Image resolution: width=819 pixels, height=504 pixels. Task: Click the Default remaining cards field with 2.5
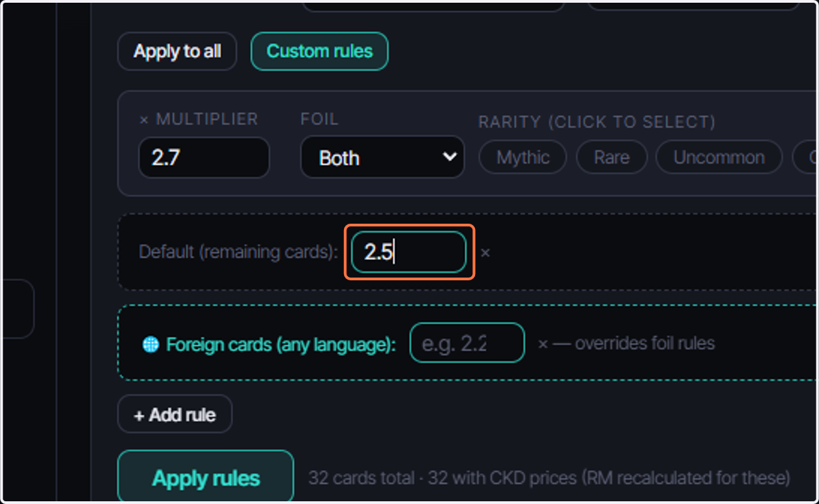click(x=409, y=252)
